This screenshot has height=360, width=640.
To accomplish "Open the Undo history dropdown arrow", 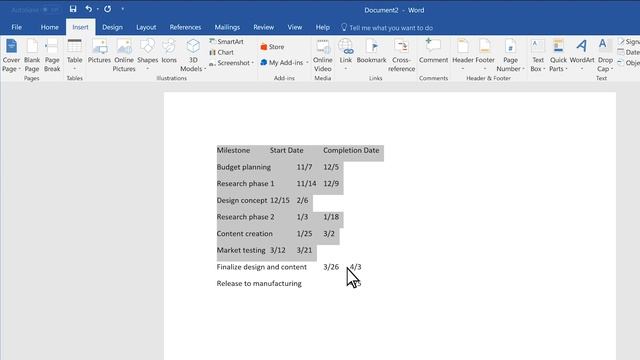I will 98,9.
